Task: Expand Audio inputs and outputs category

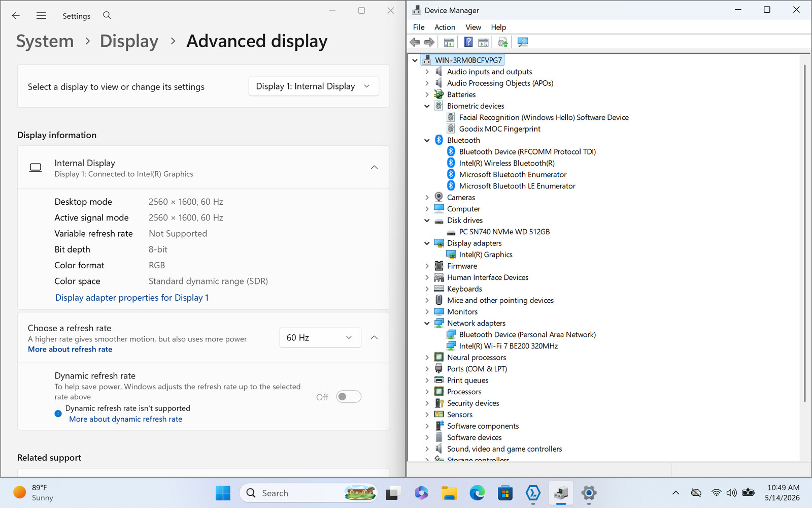Action: [x=427, y=72]
